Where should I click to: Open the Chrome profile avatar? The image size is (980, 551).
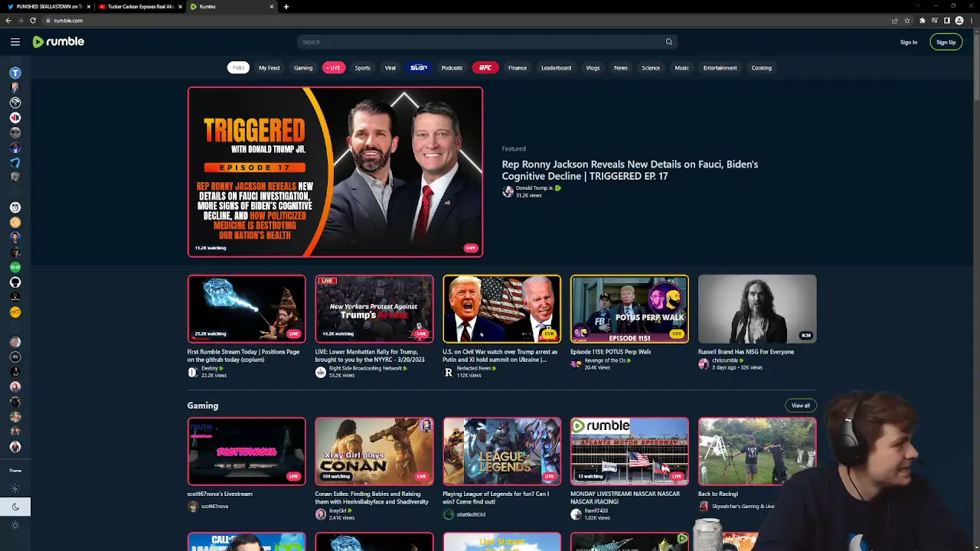(x=959, y=21)
